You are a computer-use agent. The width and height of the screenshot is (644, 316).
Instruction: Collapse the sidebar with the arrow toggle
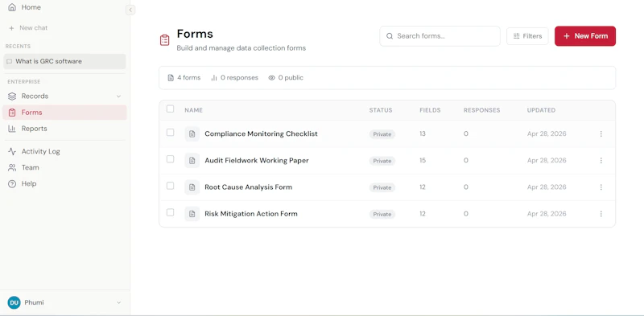(130, 10)
